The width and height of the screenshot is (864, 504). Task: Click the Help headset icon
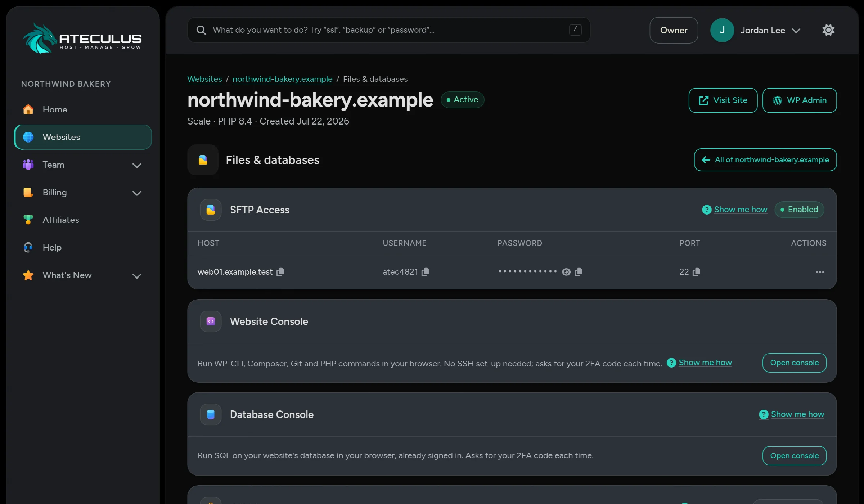(28, 248)
